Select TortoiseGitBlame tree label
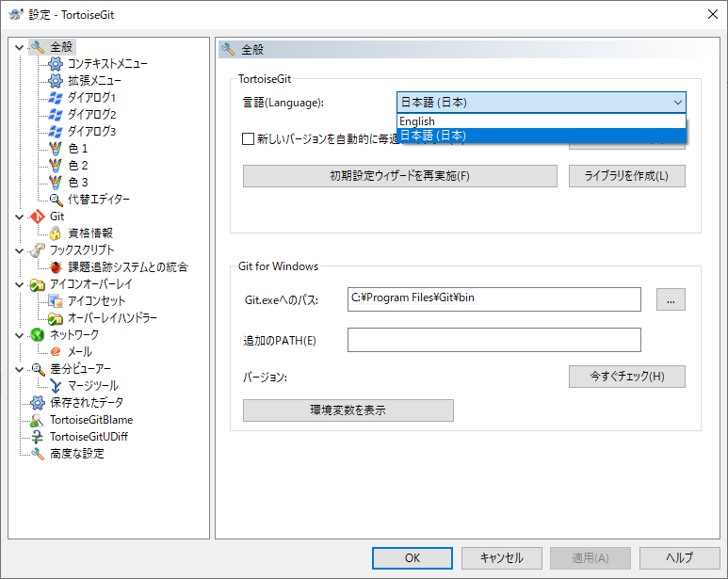The image size is (728, 579). coord(91,420)
